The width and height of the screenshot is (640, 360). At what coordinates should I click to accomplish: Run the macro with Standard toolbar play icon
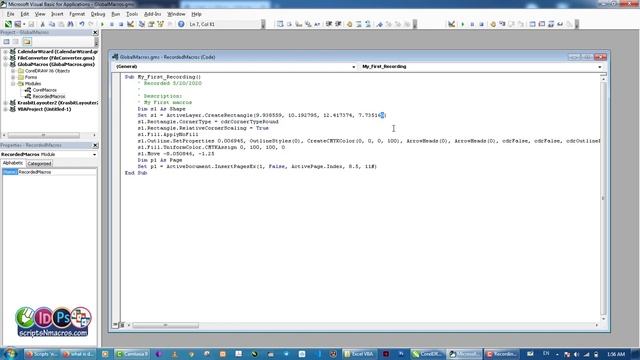pyautogui.click(x=102, y=24)
